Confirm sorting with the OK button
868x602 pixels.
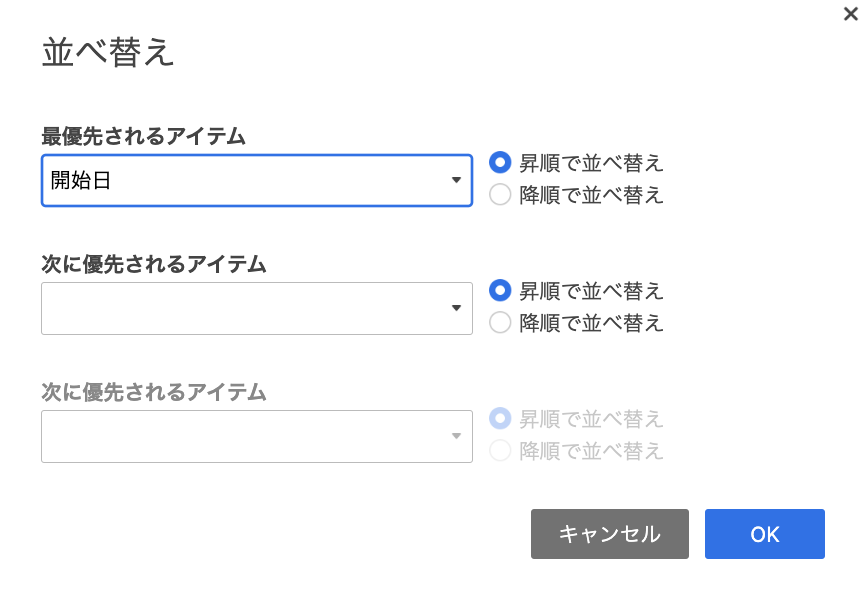click(764, 534)
